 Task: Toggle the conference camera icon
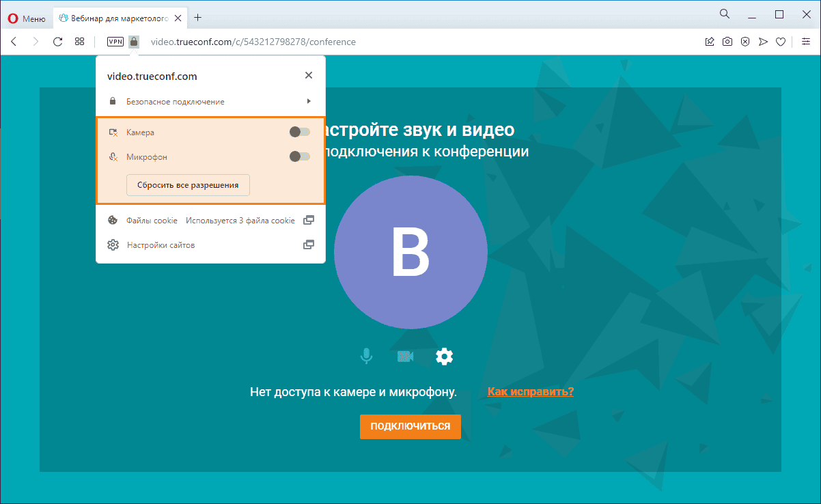click(x=406, y=356)
